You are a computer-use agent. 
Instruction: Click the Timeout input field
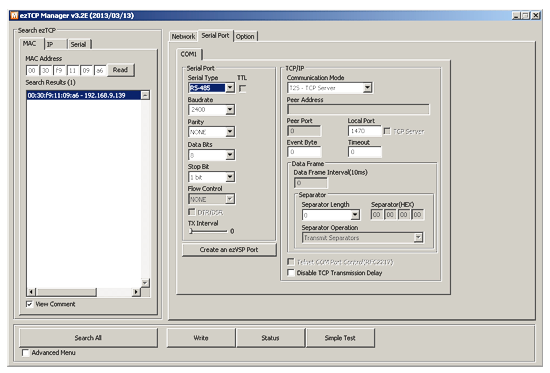[364, 152]
